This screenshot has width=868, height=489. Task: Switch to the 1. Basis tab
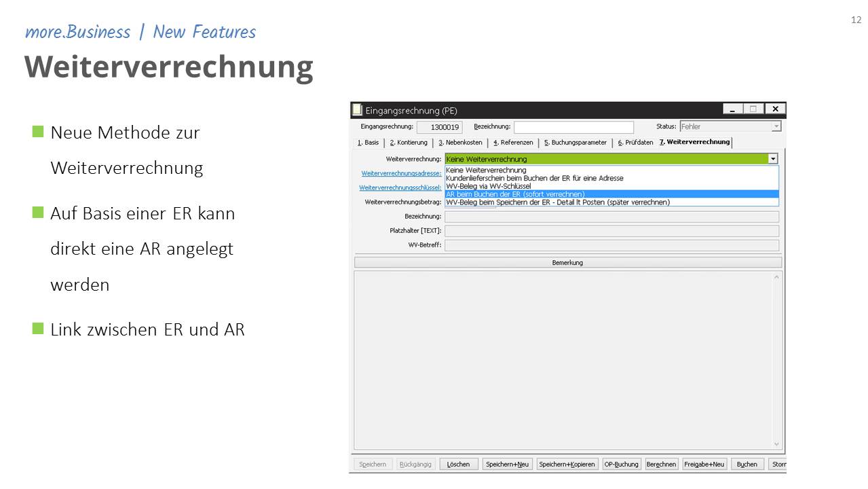click(x=369, y=143)
